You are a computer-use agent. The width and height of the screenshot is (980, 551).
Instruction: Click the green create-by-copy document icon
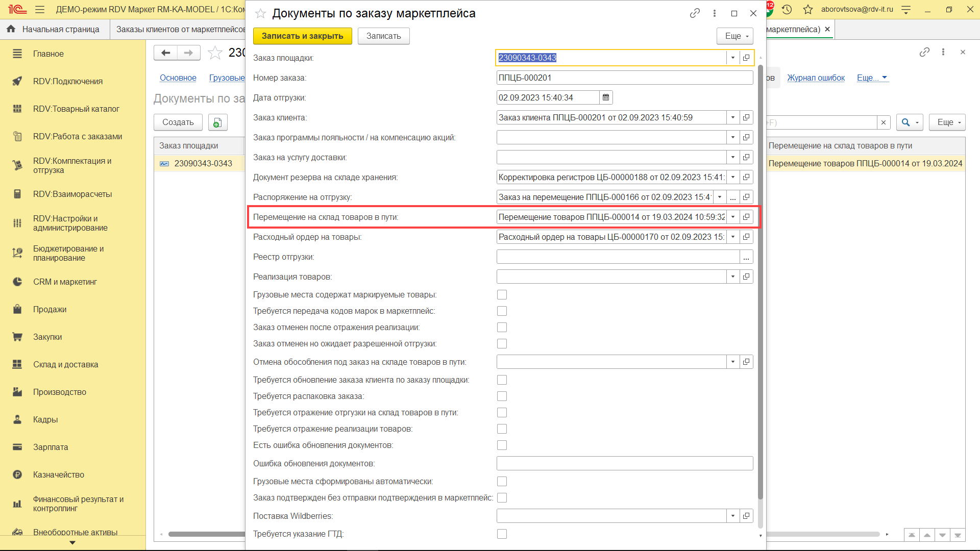[217, 122]
